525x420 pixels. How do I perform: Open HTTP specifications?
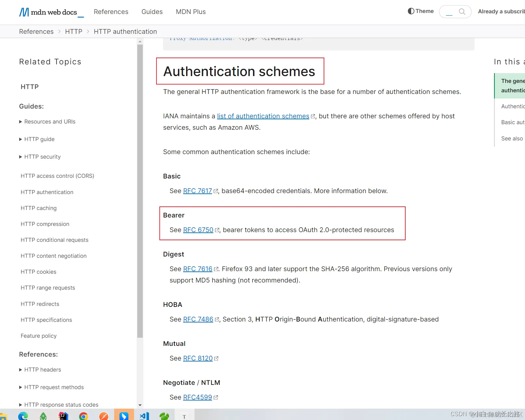pyautogui.click(x=46, y=320)
